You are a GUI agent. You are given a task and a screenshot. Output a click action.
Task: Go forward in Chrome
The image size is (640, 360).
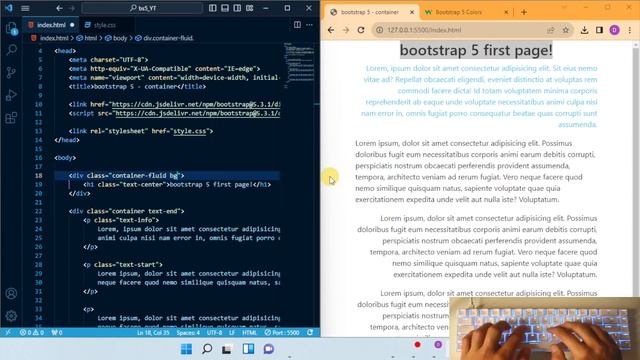click(346, 30)
